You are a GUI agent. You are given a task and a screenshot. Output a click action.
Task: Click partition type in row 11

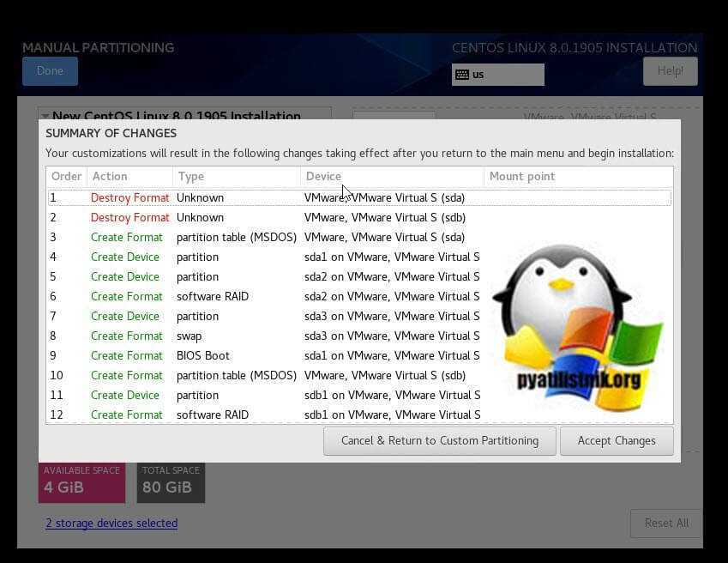[197, 396]
